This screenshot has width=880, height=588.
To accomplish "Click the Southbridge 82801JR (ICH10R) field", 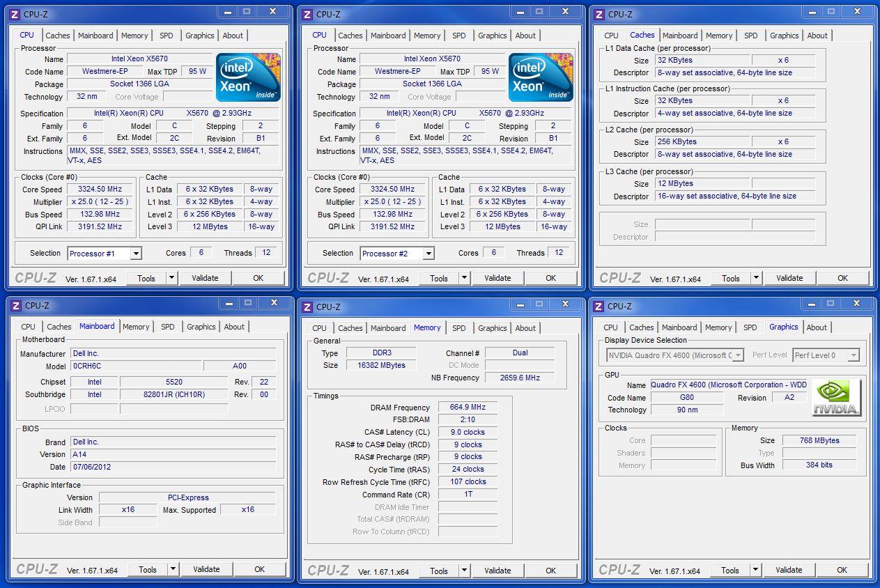I will tap(174, 394).
